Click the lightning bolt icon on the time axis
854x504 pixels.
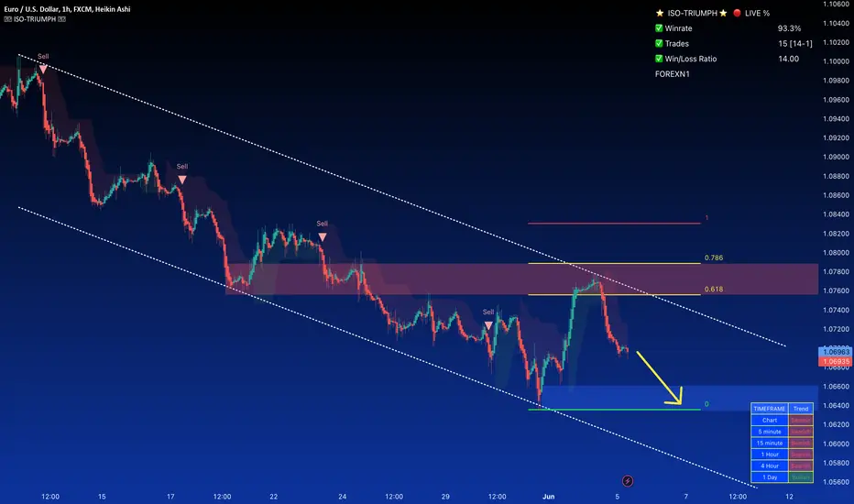[x=628, y=480]
